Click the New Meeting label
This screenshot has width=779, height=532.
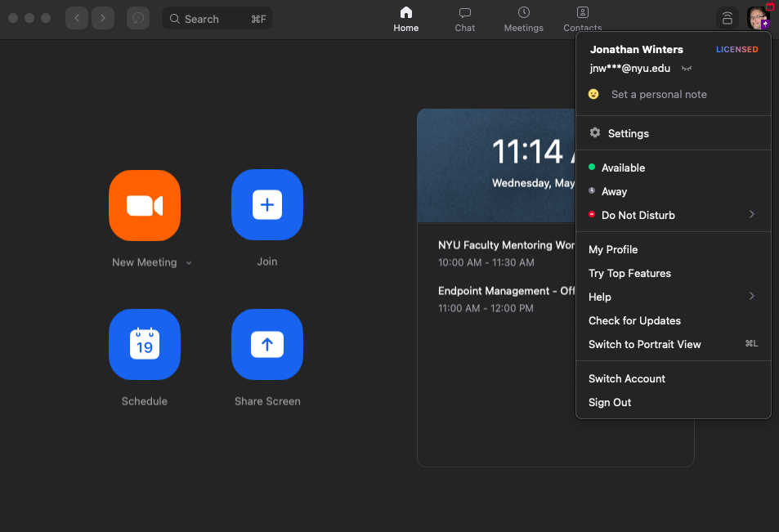coord(144,262)
